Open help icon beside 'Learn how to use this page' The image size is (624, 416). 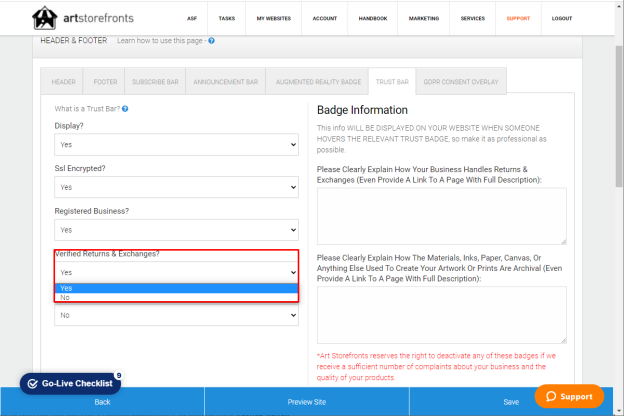211,41
